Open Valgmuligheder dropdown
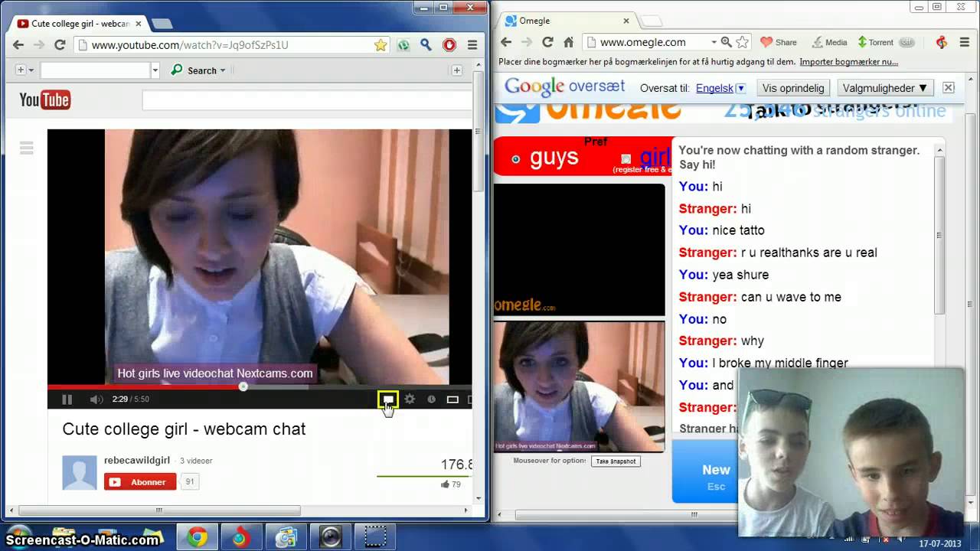Image resolution: width=980 pixels, height=551 pixels. [885, 88]
